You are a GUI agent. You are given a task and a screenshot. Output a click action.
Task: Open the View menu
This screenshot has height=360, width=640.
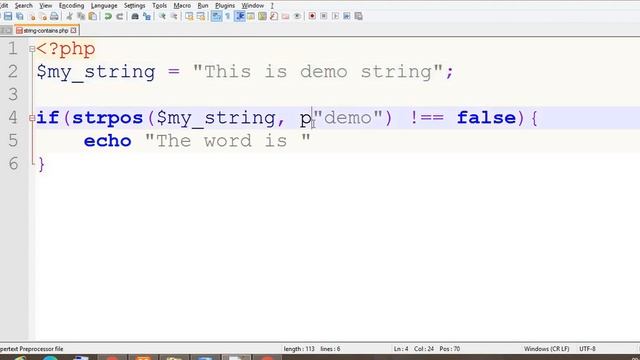pyautogui.click(x=46, y=6)
